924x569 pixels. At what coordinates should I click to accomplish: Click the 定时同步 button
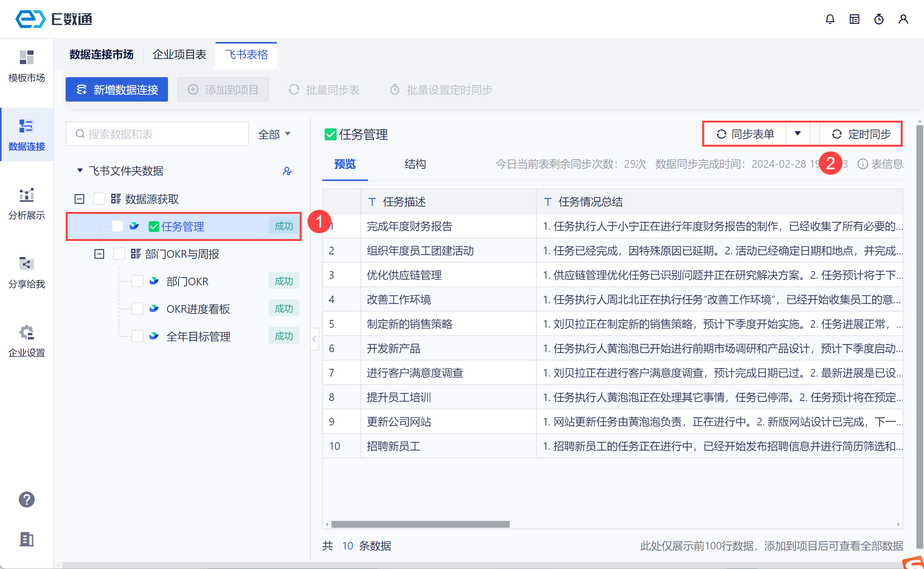pyautogui.click(x=861, y=134)
